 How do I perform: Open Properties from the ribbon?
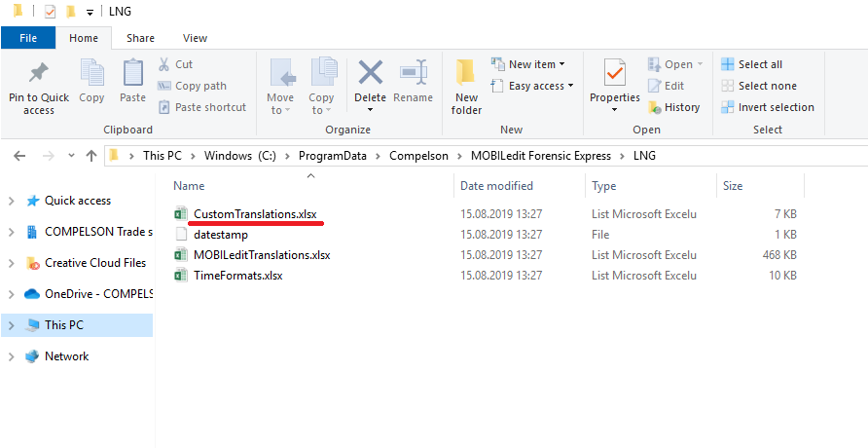click(614, 74)
